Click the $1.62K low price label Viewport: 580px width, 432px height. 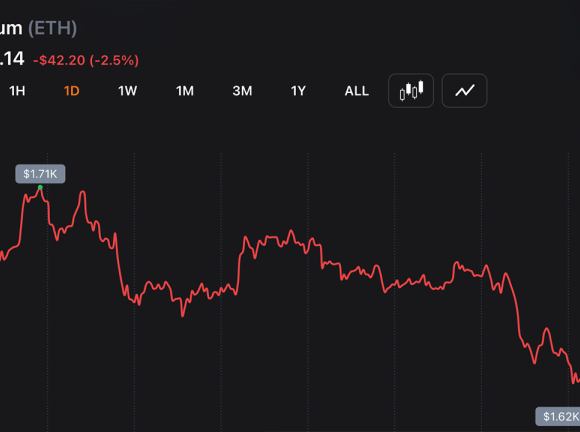(x=558, y=416)
